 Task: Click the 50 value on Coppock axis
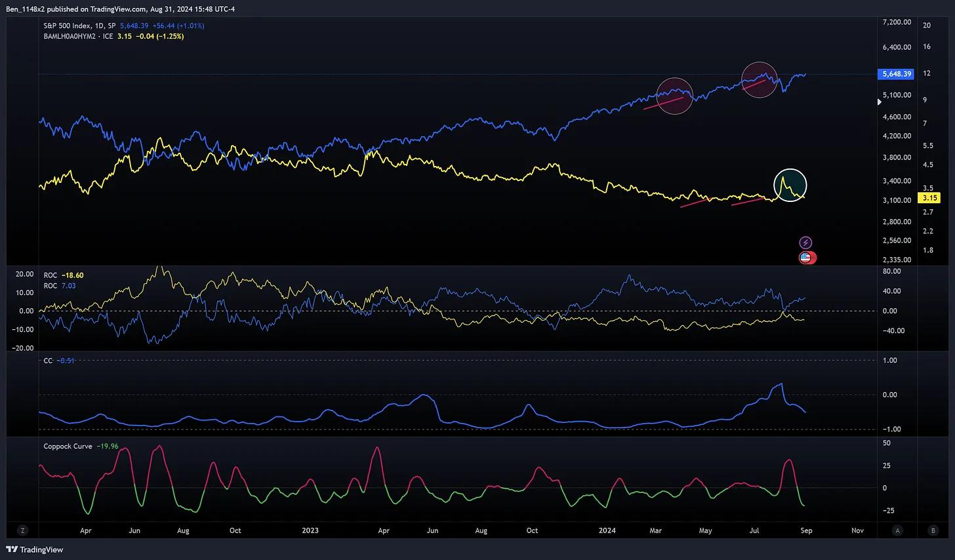point(887,443)
